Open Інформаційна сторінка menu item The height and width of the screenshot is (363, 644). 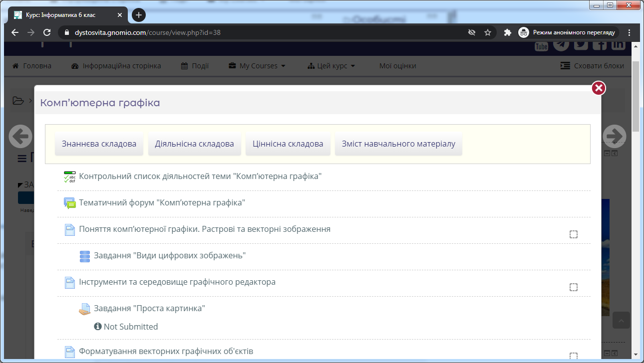pyautogui.click(x=116, y=66)
